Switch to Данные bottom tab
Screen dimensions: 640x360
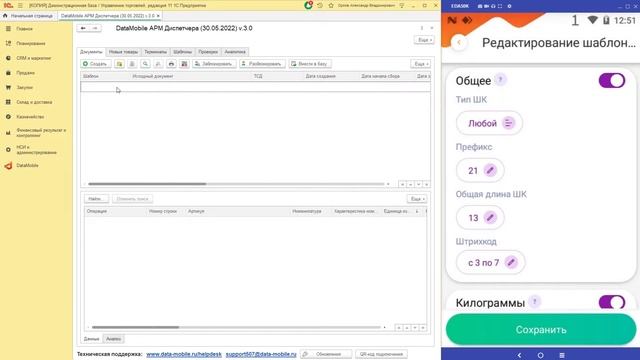click(91, 339)
